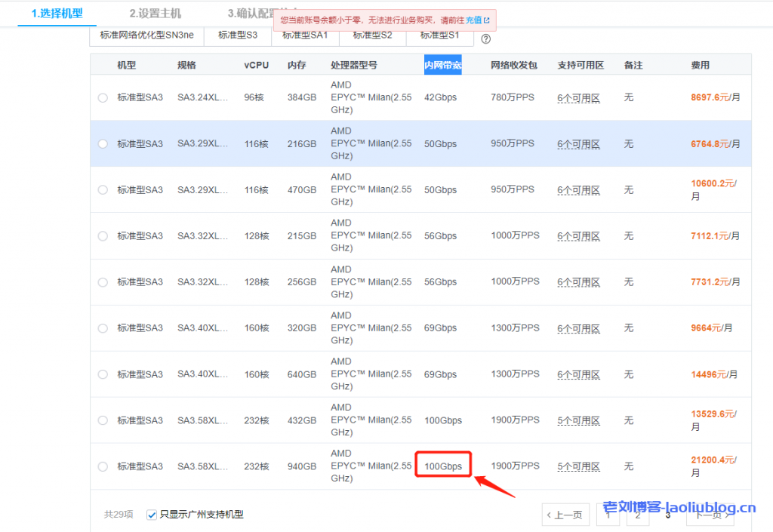Select radio for 232核 432GB SA3 instance
This screenshot has height=532, width=773.
click(103, 420)
